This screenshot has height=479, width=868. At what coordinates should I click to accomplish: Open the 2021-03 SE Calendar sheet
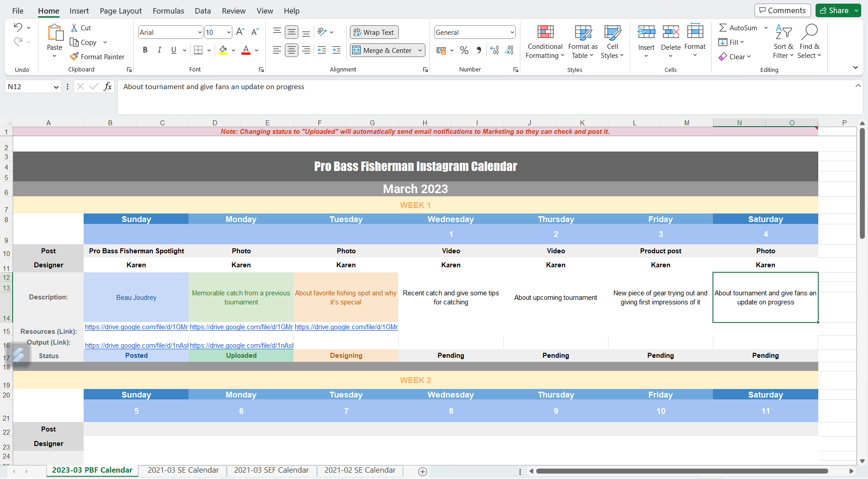pos(183,470)
